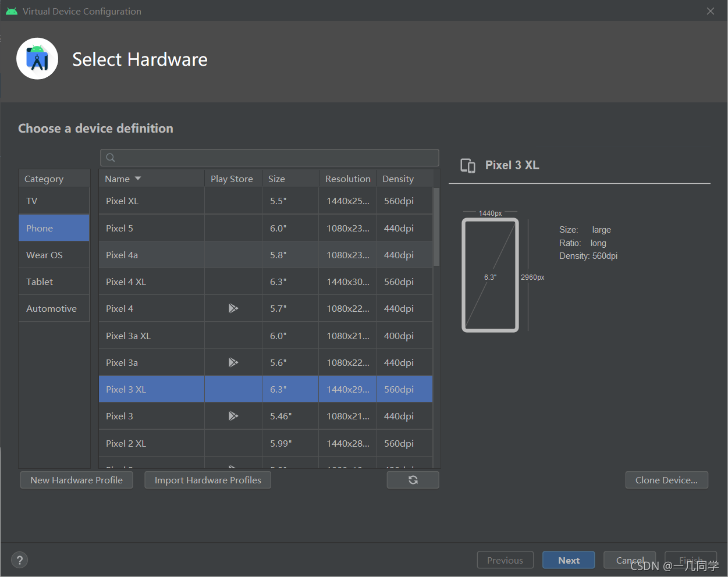
Task: Click the 5.46" size cell
Action: (290, 416)
